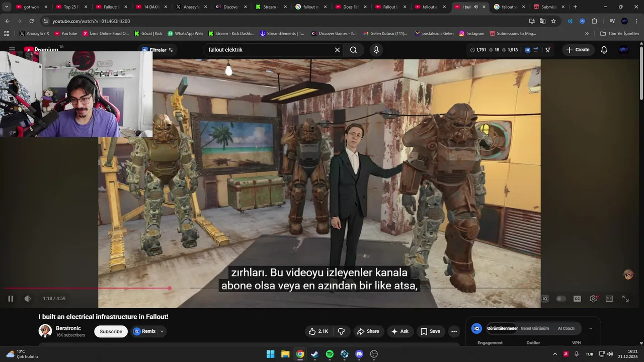Click the Remix button
Image resolution: width=644 pixels, height=362 pixels.
coord(144,331)
